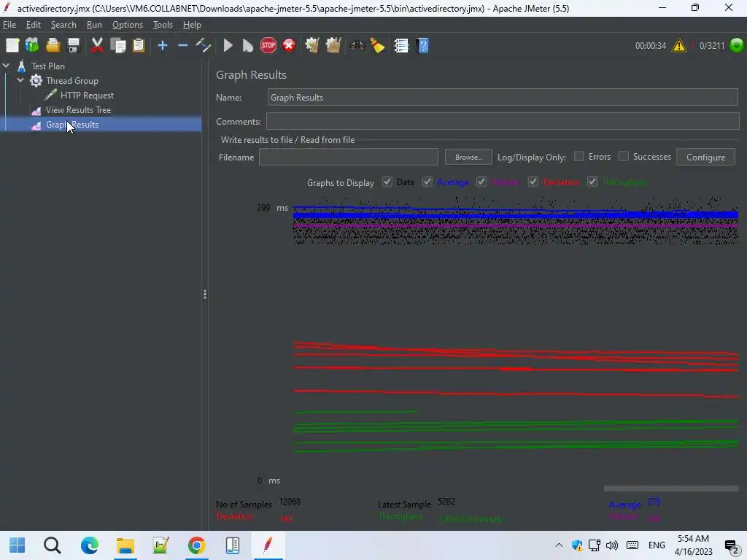The height and width of the screenshot is (560, 747).
Task: Select HTTP Request in the tree
Action: point(88,96)
